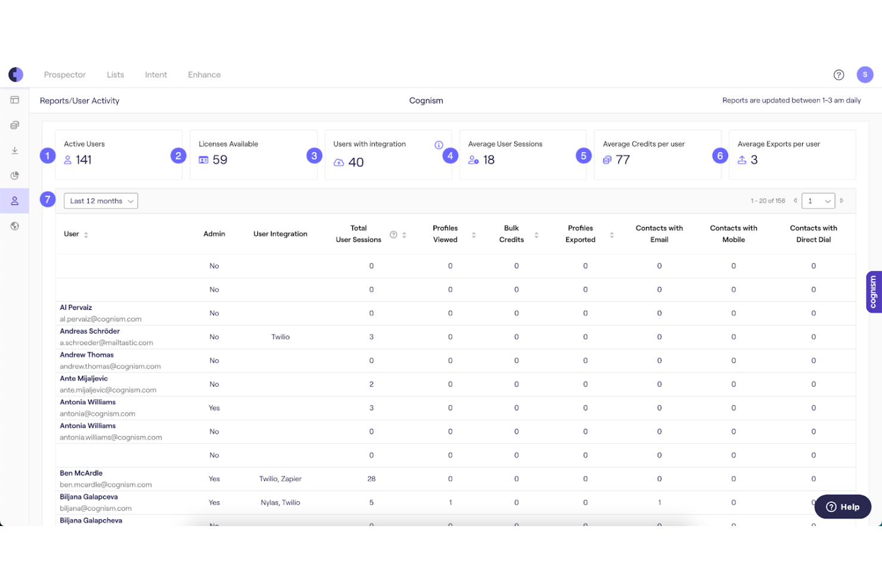Image resolution: width=882 pixels, height=588 pixels.
Task: Click the Admin column header
Action: 214,234
